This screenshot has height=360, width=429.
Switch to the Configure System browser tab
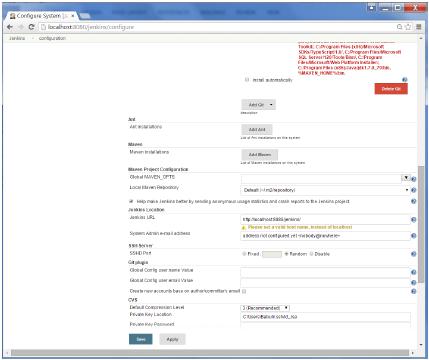(x=42, y=16)
